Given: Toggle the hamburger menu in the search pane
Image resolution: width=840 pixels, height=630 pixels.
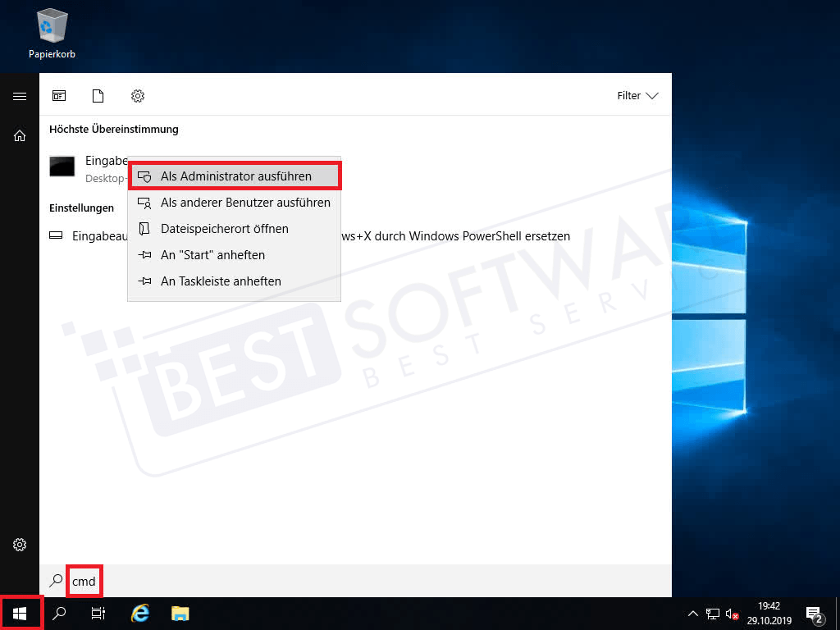Looking at the screenshot, I should 19,95.
